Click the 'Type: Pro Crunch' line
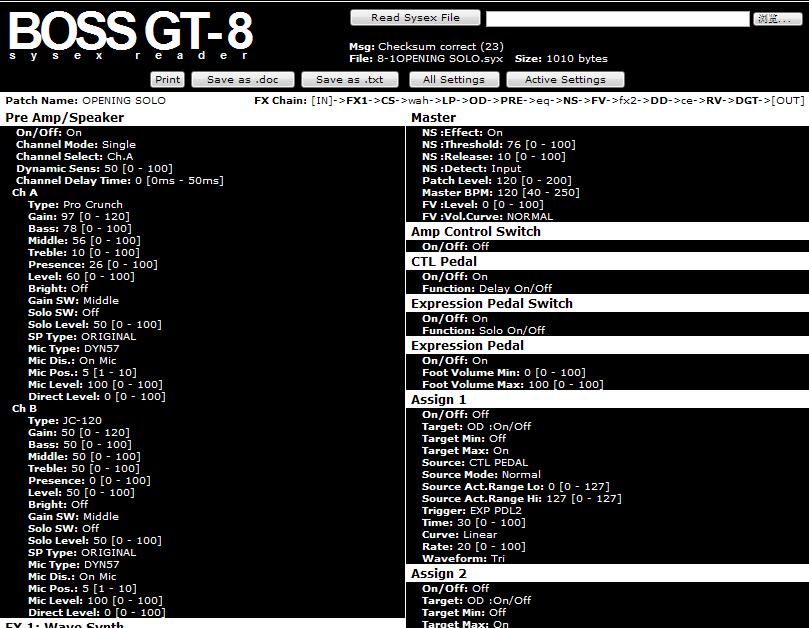The image size is (809, 628). (75, 204)
